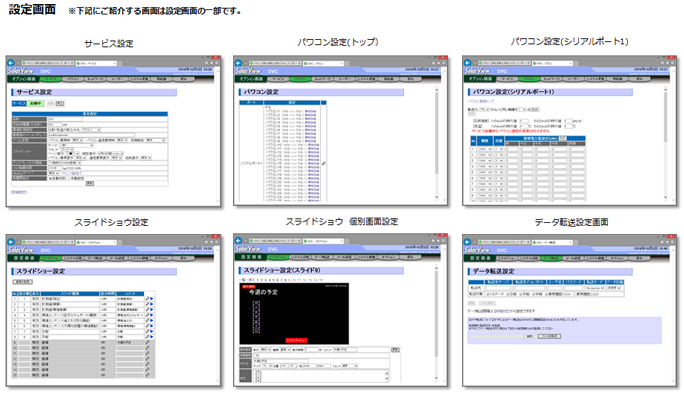Viewport: 684px width, 393px height.
Task: Click 戻る tab in データ転送設定画面 window
Action: (639, 258)
